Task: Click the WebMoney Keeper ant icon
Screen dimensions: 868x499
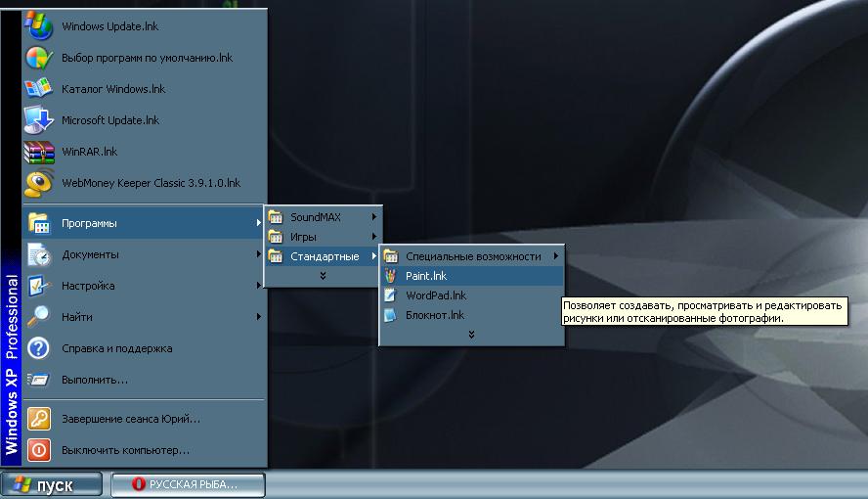Action: click(39, 183)
